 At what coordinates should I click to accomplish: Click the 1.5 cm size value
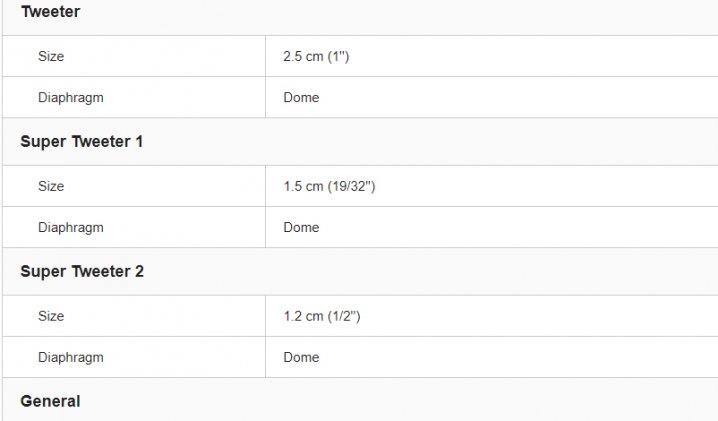coord(300,187)
